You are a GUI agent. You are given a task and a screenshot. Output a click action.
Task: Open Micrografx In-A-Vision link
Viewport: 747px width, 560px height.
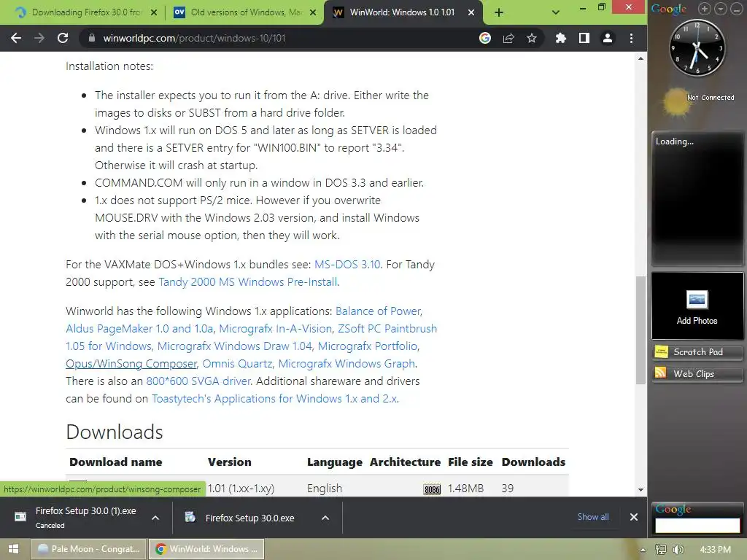275,329
